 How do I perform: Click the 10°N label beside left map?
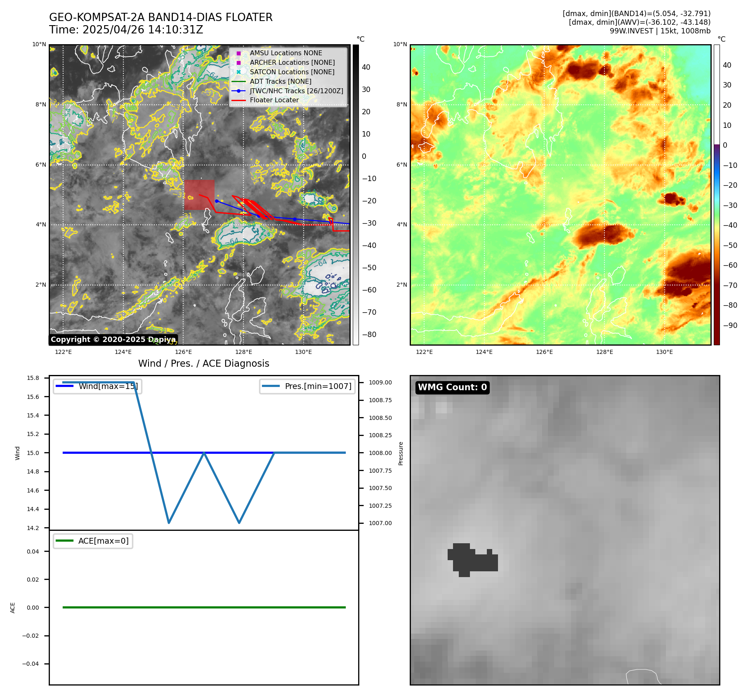pyautogui.click(x=39, y=45)
